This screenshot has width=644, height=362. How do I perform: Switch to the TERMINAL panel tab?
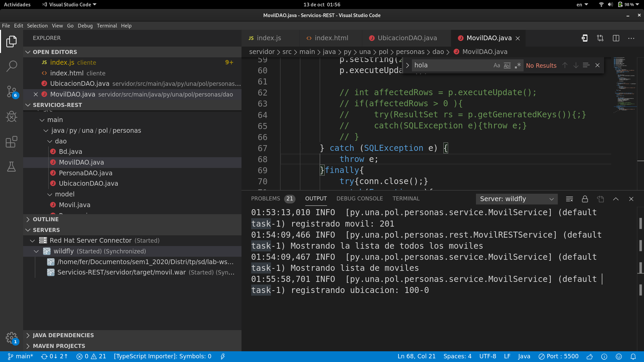406,199
